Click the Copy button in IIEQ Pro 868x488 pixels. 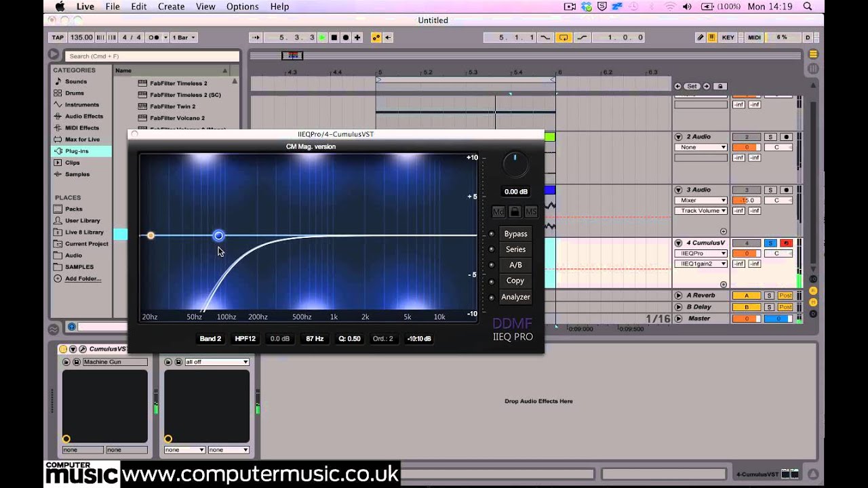click(515, 281)
